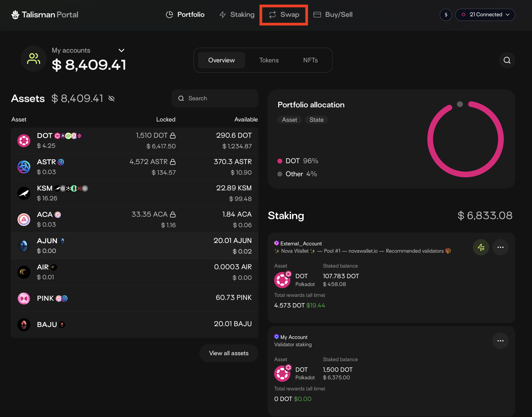
Task: Expand the My accounts dropdown chevron
Action: tap(121, 50)
